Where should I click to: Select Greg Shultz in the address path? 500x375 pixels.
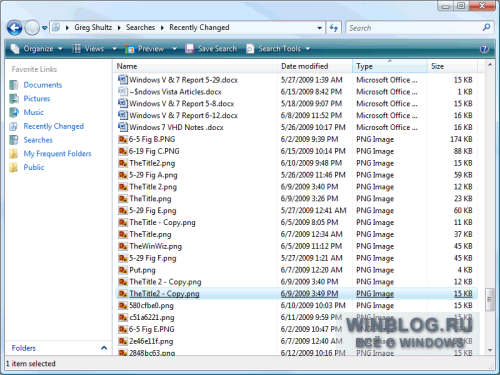point(93,27)
